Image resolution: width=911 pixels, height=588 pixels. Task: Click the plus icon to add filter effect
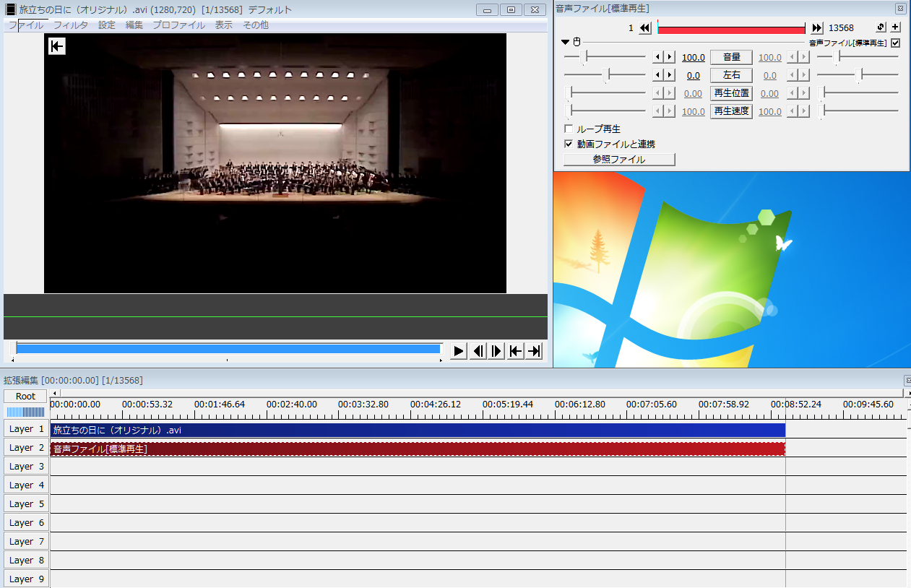point(895,27)
